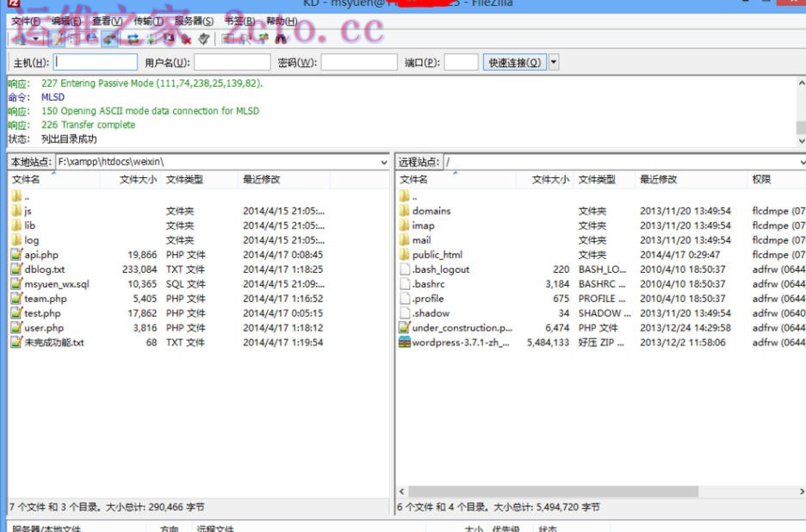Image resolution: width=806 pixels, height=532 pixels.
Task: Select the dblog.txt file icon
Action: [x=16, y=269]
